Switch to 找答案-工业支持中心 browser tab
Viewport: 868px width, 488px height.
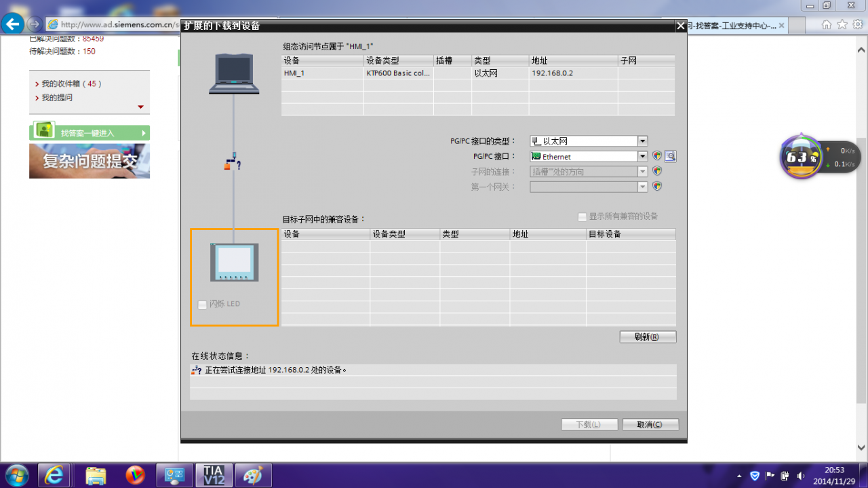731,26
